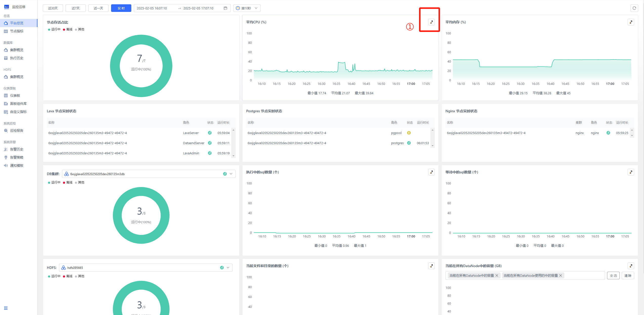Collapse the sidebar using bottom menu icon
644x315 pixels.
[x=6, y=308]
